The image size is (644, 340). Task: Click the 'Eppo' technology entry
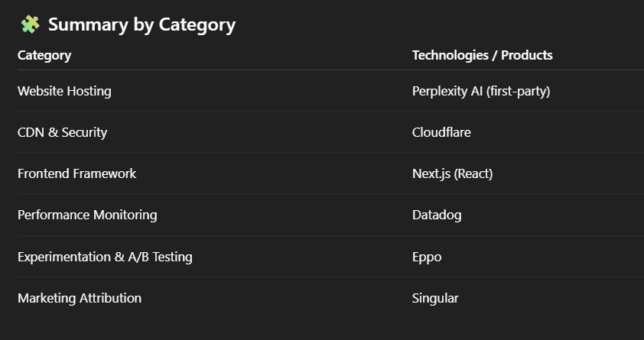coord(427,257)
